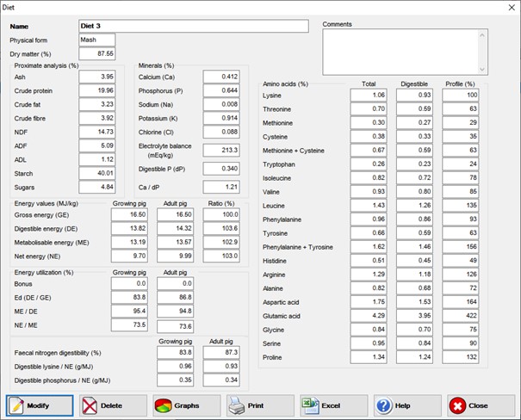Close the Diet window with X
The height and width of the screenshot is (420, 521).
coord(512,7)
